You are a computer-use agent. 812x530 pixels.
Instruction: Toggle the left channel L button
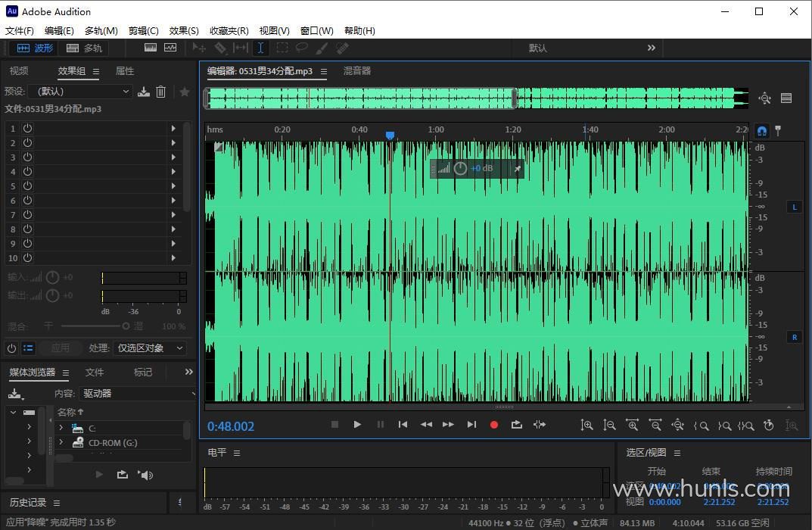[x=795, y=207]
